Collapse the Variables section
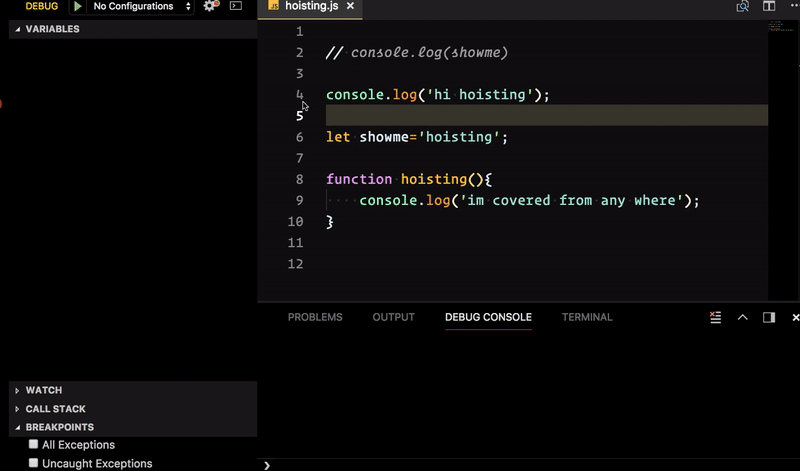800x471 pixels. pyautogui.click(x=52, y=29)
